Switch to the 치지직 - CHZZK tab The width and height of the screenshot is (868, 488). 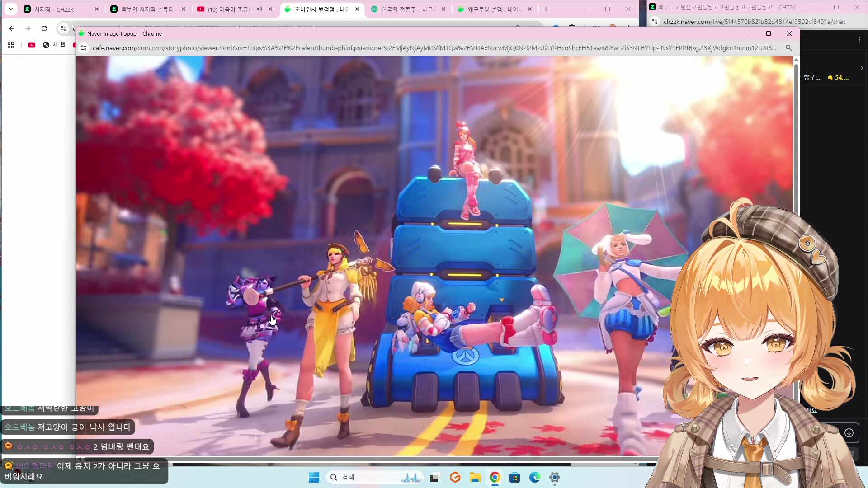pos(54,9)
